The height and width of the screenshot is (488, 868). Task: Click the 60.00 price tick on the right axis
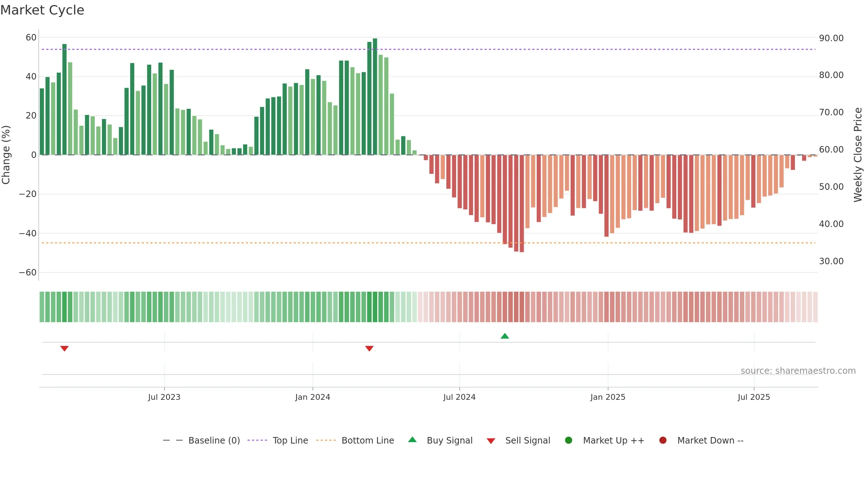coord(831,150)
